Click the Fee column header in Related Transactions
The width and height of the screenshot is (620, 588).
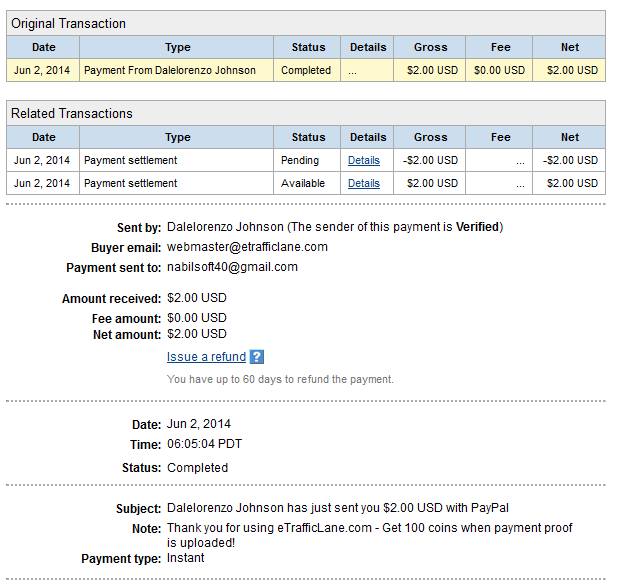[x=499, y=137]
